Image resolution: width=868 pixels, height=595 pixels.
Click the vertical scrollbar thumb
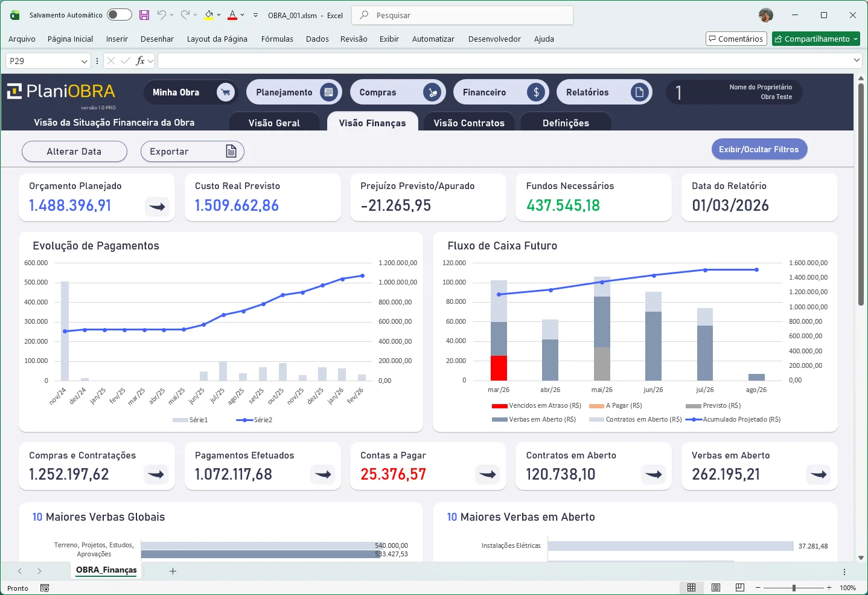(x=861, y=194)
